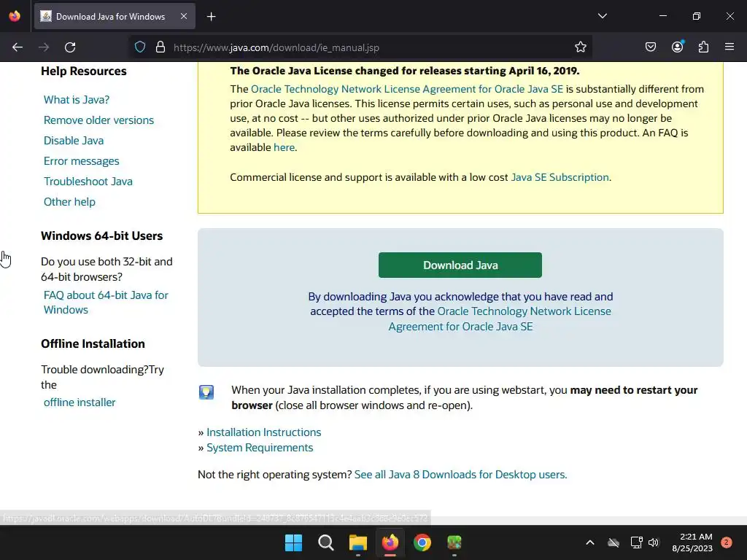
Task: Open license agreement link below Download button
Action: pyautogui.click(x=500, y=319)
